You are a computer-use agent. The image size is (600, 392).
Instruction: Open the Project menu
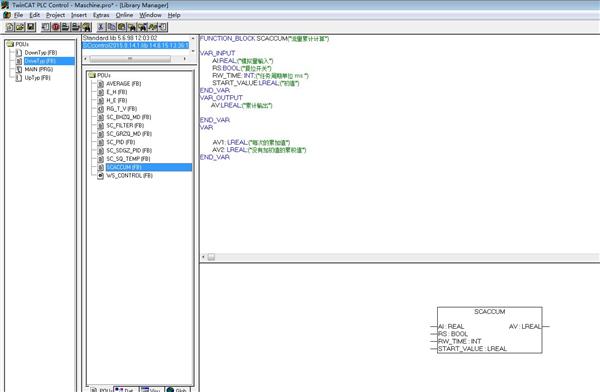(55, 15)
